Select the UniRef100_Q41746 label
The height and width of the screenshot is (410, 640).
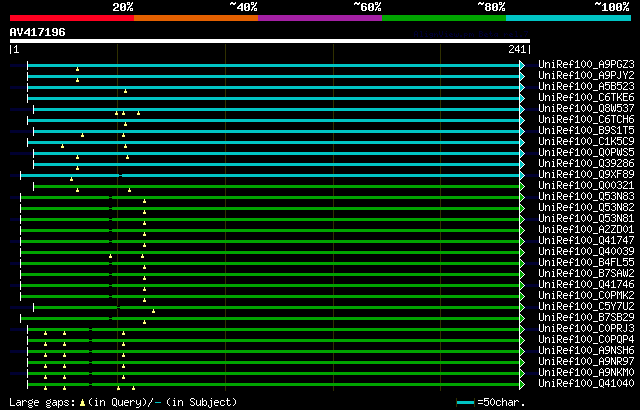click(x=586, y=284)
